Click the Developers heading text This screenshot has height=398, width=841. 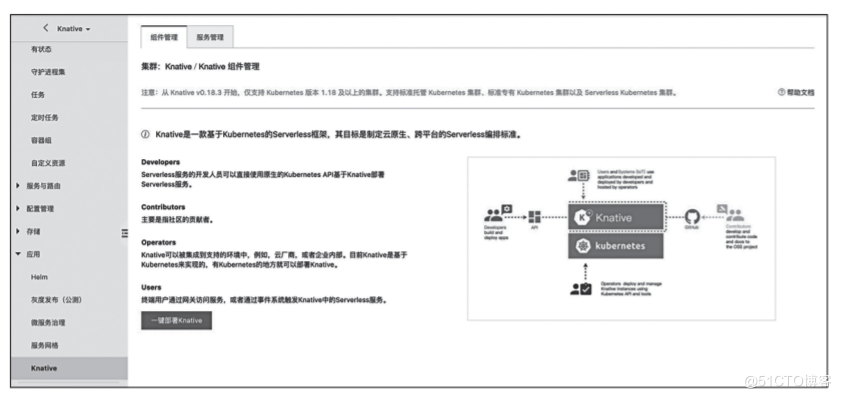tap(160, 161)
